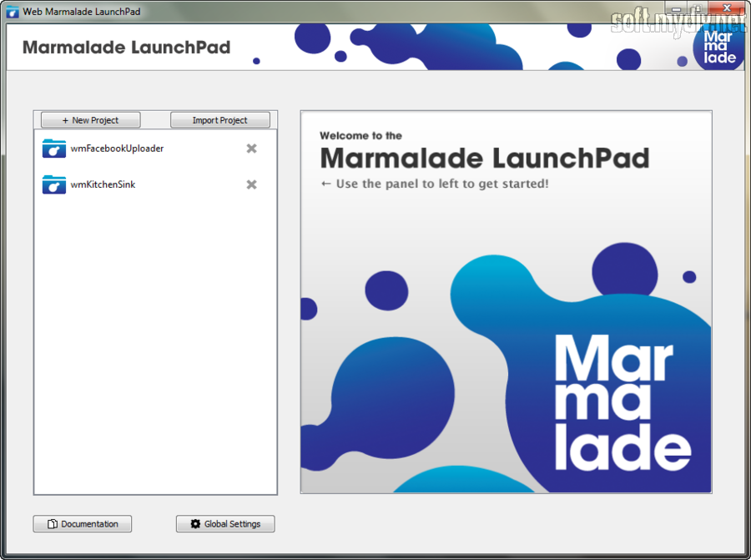Click the Marmalade logo in header
The image size is (751, 560).
pyautogui.click(x=718, y=48)
